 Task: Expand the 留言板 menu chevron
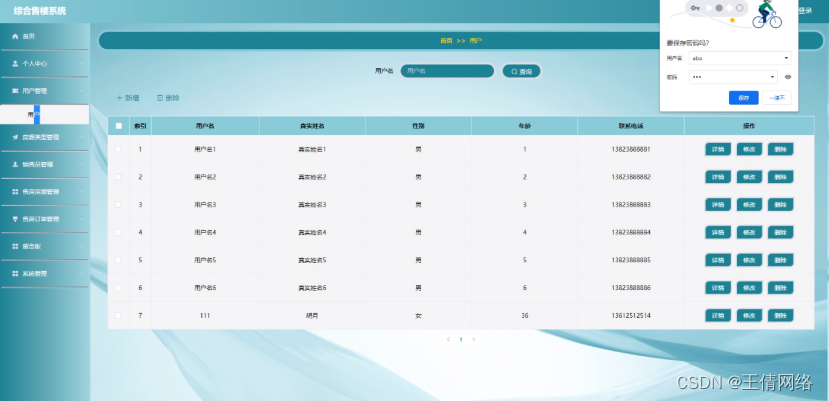coord(81,247)
